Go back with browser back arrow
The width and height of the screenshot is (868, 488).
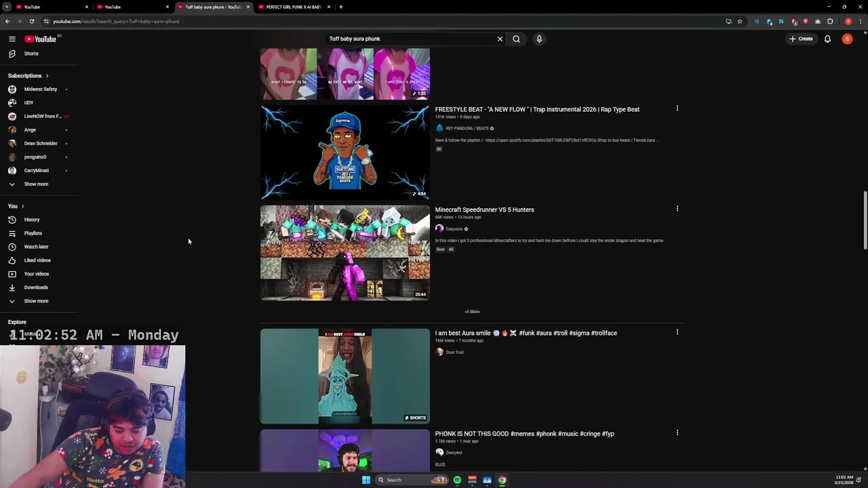tap(7, 21)
